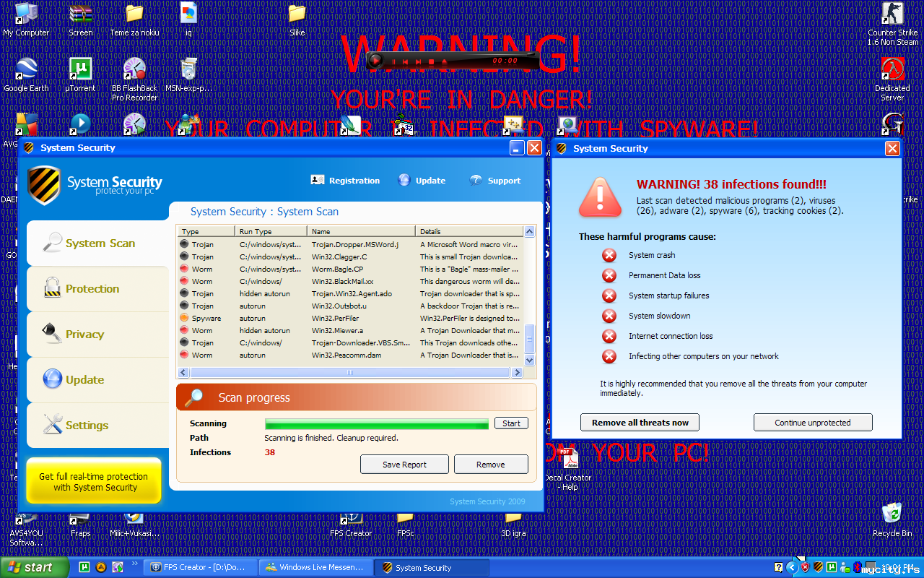
Task: Sort the list by Details column
Action: [470, 231]
